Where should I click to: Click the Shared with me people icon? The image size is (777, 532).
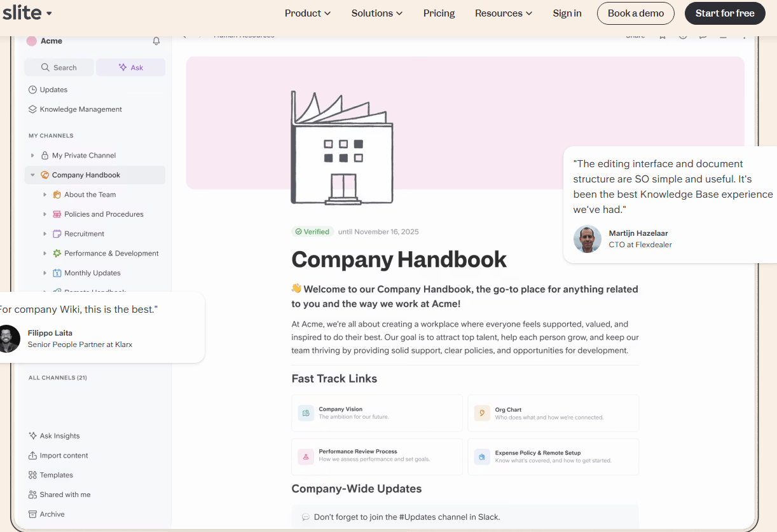click(x=33, y=494)
